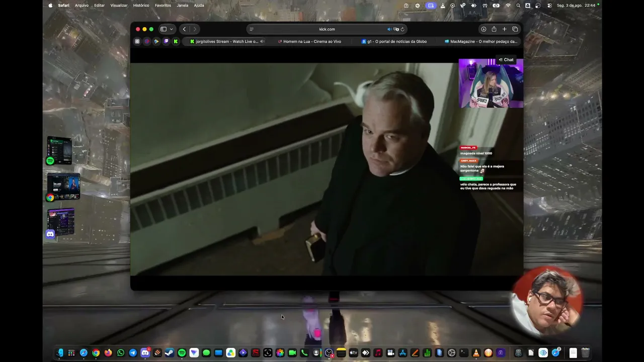The image size is (644, 362).
Task: Click the highlighted screen sharing menu bar icon
Action: click(430, 6)
